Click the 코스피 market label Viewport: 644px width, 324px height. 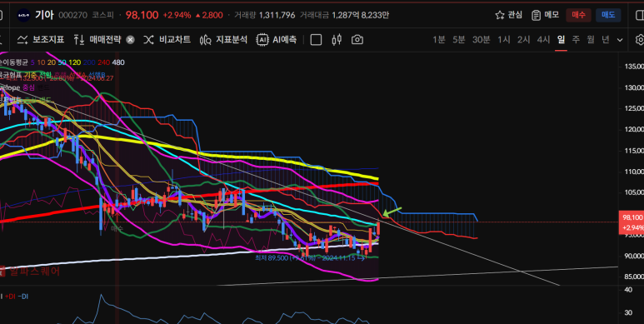[x=103, y=15]
